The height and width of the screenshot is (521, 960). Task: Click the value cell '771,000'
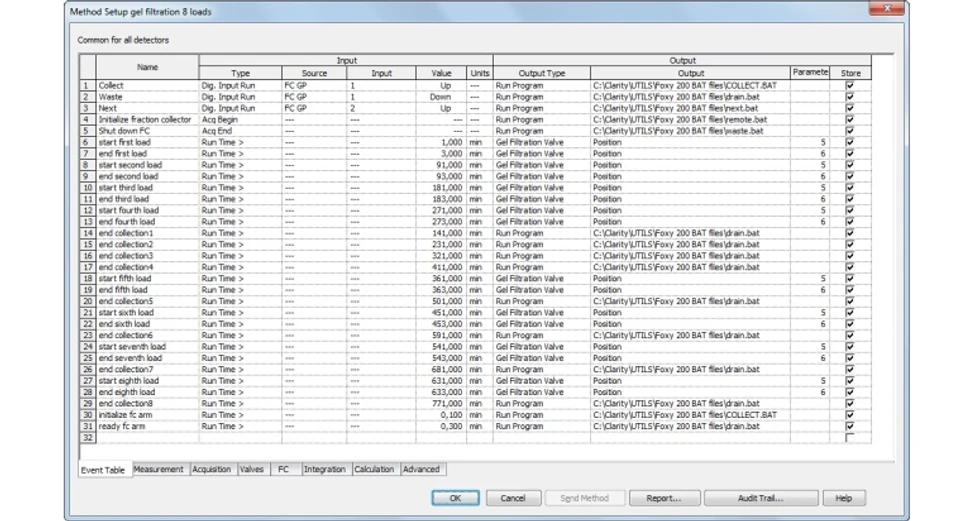[441, 403]
